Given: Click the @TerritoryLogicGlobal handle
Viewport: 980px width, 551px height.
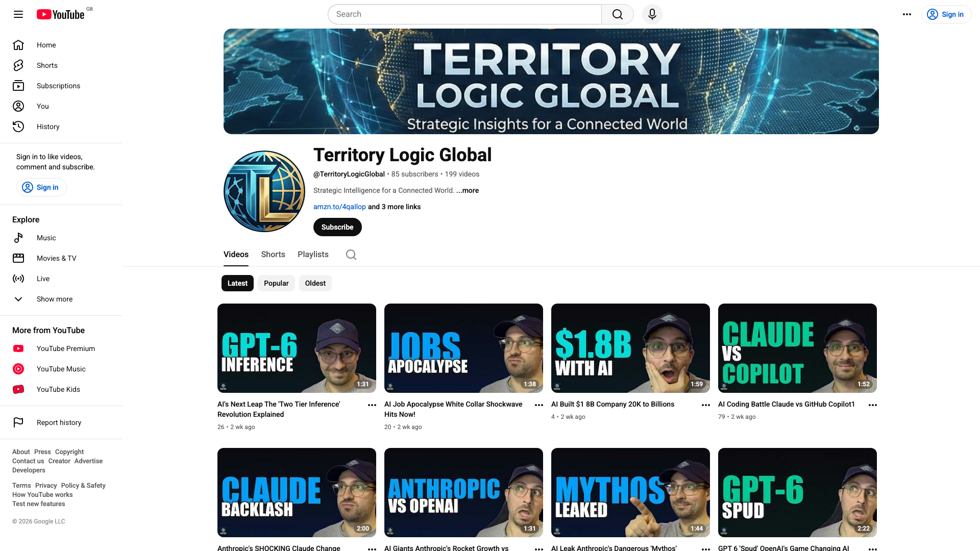Looking at the screenshot, I should pos(349,174).
